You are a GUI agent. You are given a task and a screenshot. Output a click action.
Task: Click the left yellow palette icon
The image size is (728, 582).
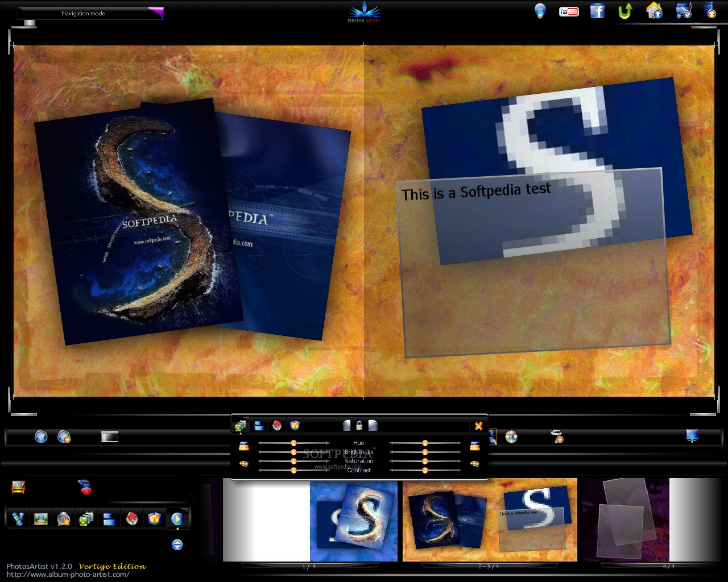[x=244, y=464]
